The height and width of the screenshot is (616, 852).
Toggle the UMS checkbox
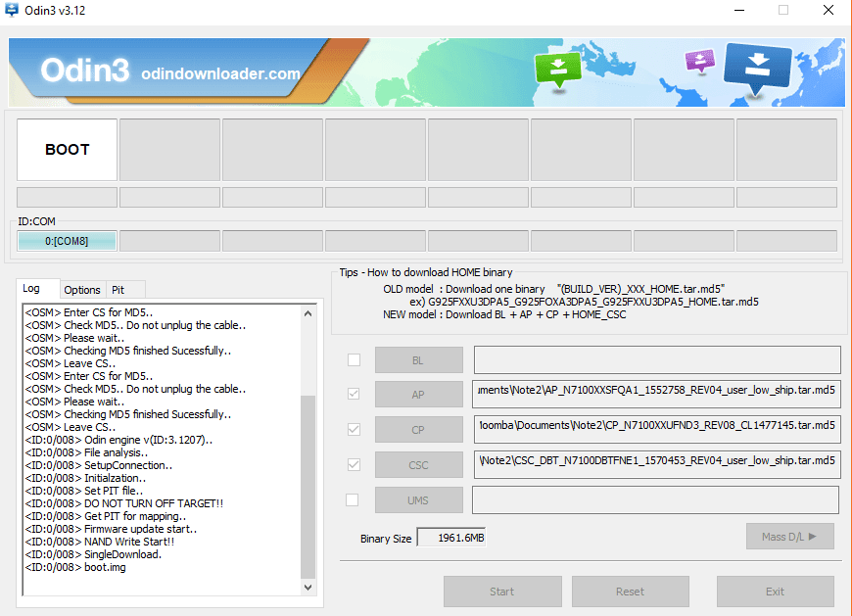coord(353,499)
